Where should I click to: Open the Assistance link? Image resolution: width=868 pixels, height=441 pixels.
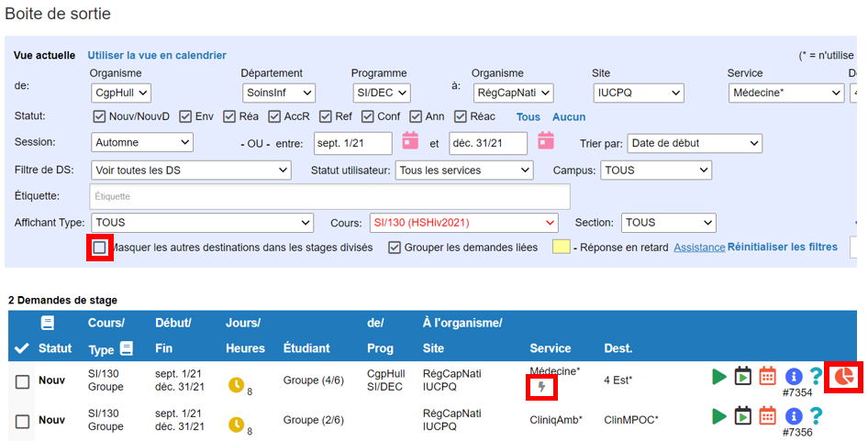(x=699, y=248)
